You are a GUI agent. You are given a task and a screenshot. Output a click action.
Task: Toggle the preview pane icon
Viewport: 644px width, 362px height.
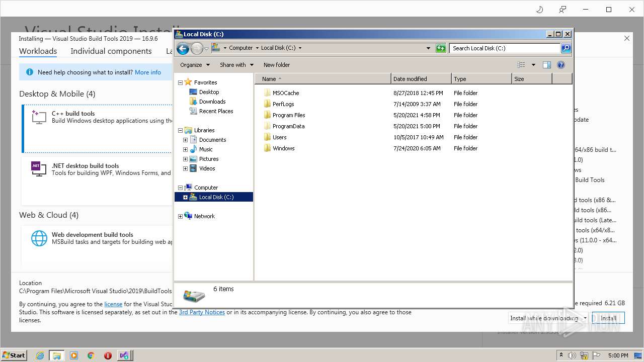[x=547, y=65]
